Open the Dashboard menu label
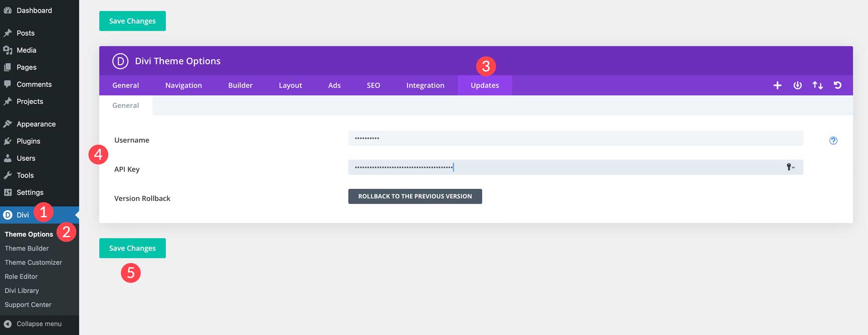This screenshot has height=335, width=868. click(x=34, y=10)
